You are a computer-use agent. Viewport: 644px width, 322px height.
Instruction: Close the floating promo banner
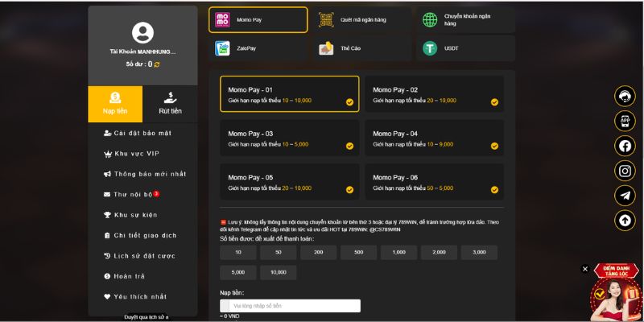point(585,269)
